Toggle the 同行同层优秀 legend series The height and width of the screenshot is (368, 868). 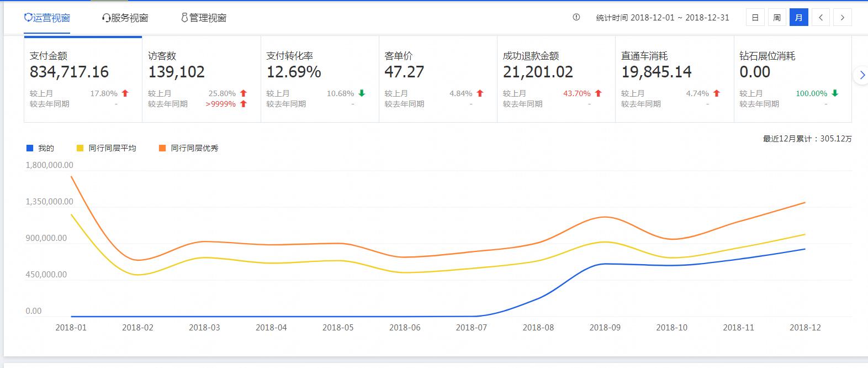coord(189,148)
